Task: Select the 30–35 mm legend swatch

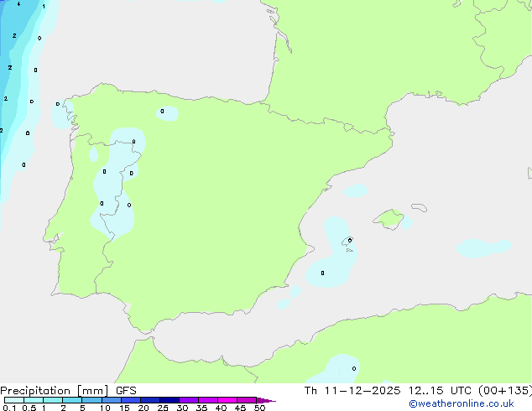Action: tap(189, 400)
